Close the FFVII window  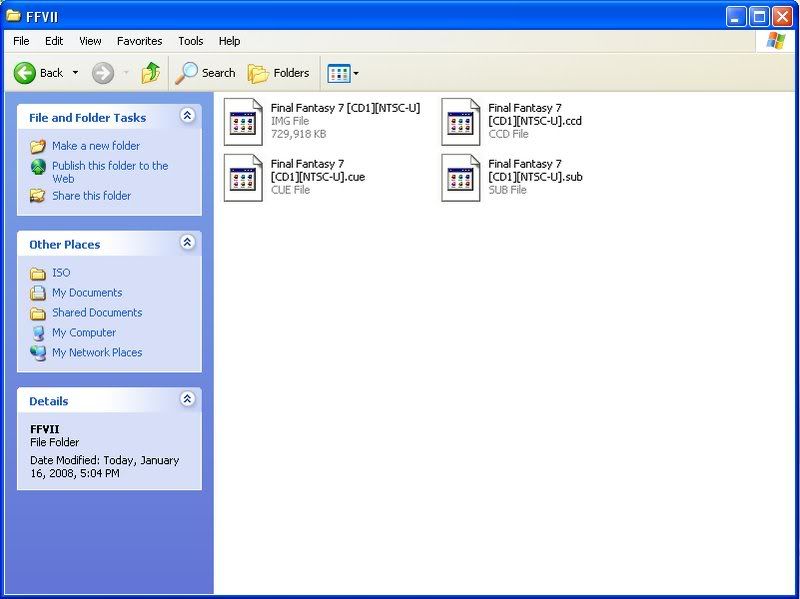(782, 17)
